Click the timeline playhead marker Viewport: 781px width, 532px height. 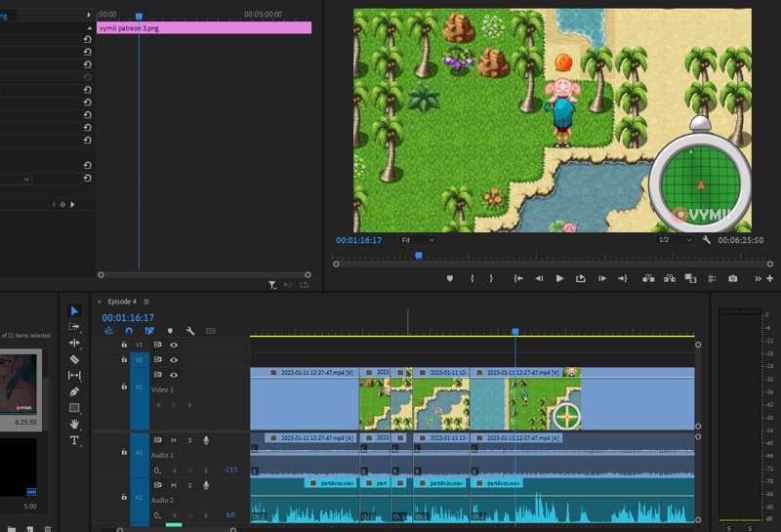point(515,331)
